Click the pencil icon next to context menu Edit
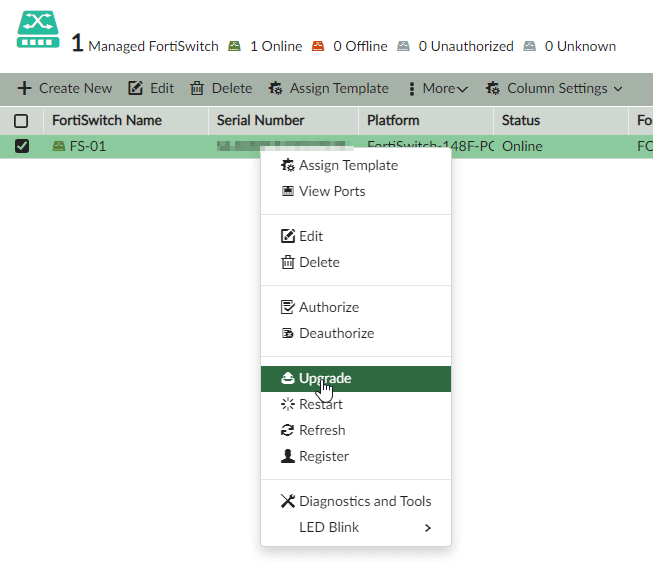The height and width of the screenshot is (585, 653). (x=288, y=236)
